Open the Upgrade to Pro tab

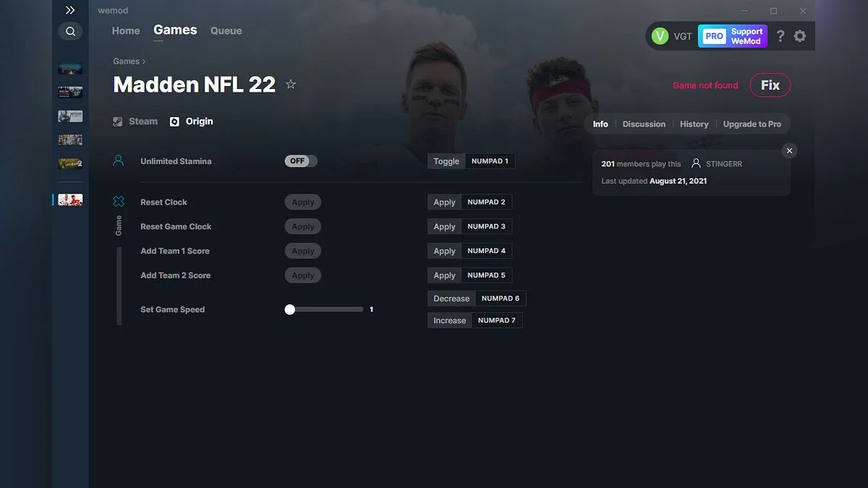point(752,124)
